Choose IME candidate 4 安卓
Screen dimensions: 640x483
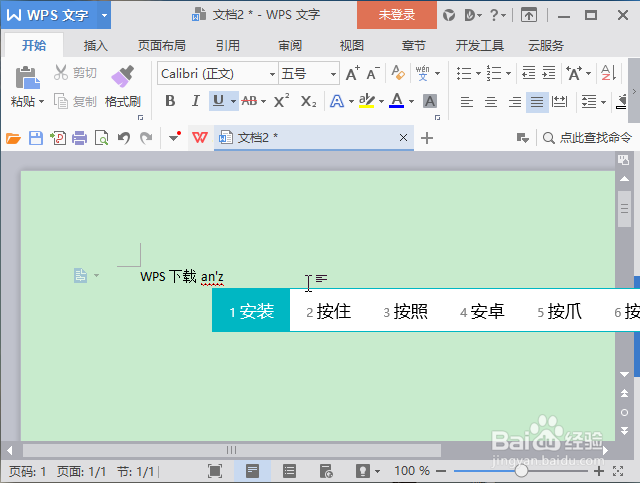pyautogui.click(x=482, y=312)
